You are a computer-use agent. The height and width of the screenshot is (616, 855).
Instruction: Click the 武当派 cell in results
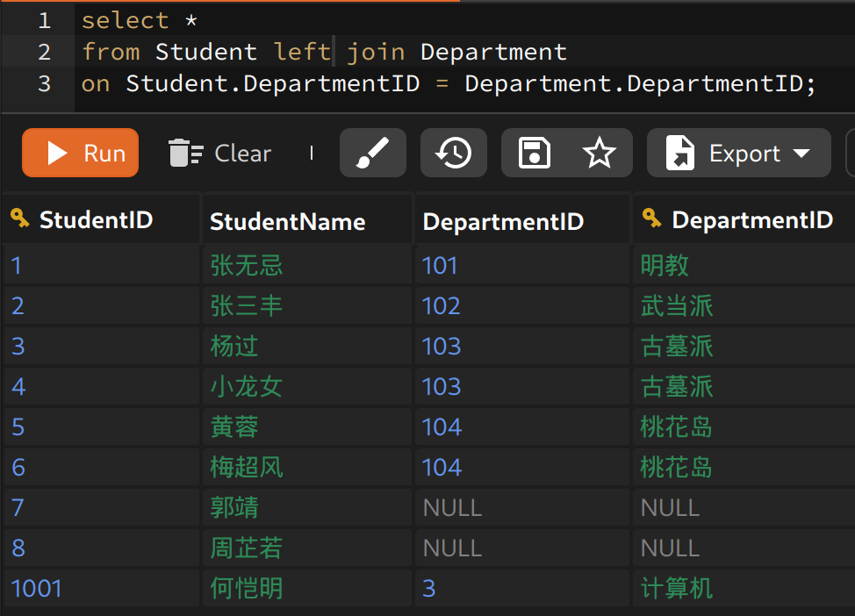pos(676,305)
